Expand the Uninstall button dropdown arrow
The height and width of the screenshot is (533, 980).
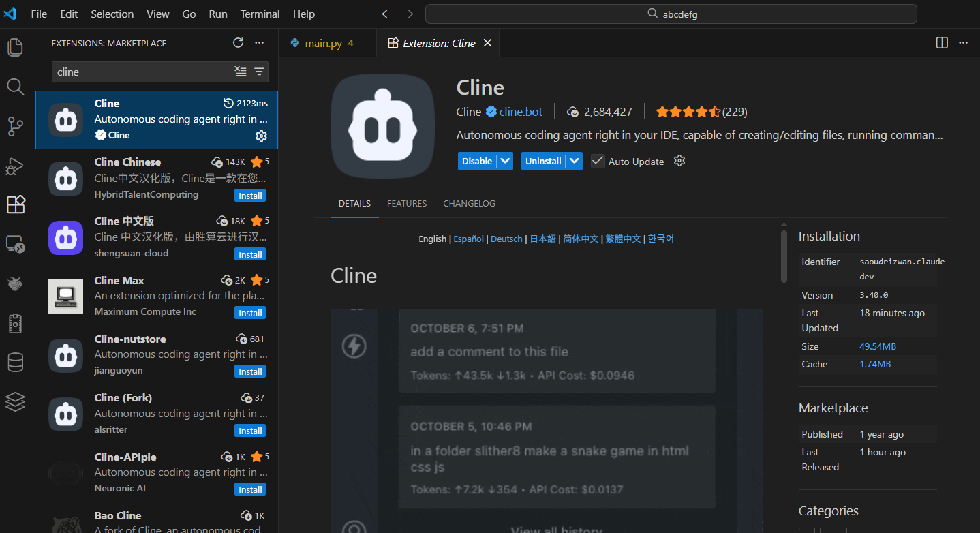click(x=575, y=161)
